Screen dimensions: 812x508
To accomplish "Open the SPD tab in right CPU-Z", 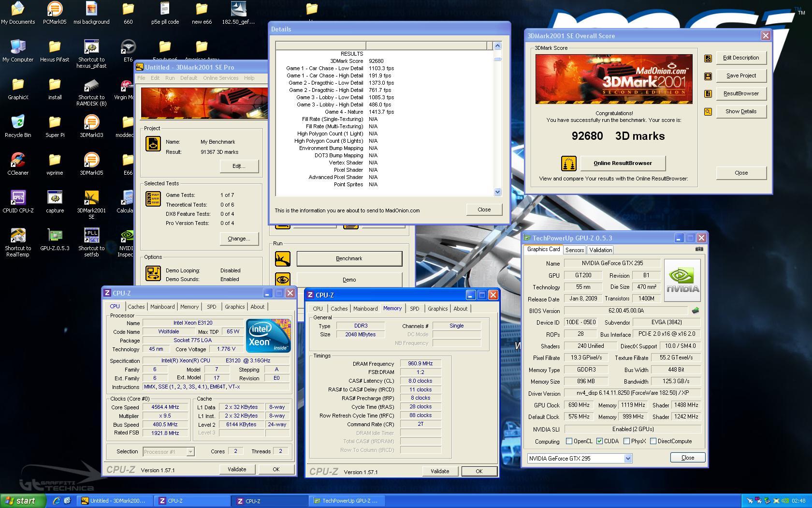I will (x=415, y=309).
